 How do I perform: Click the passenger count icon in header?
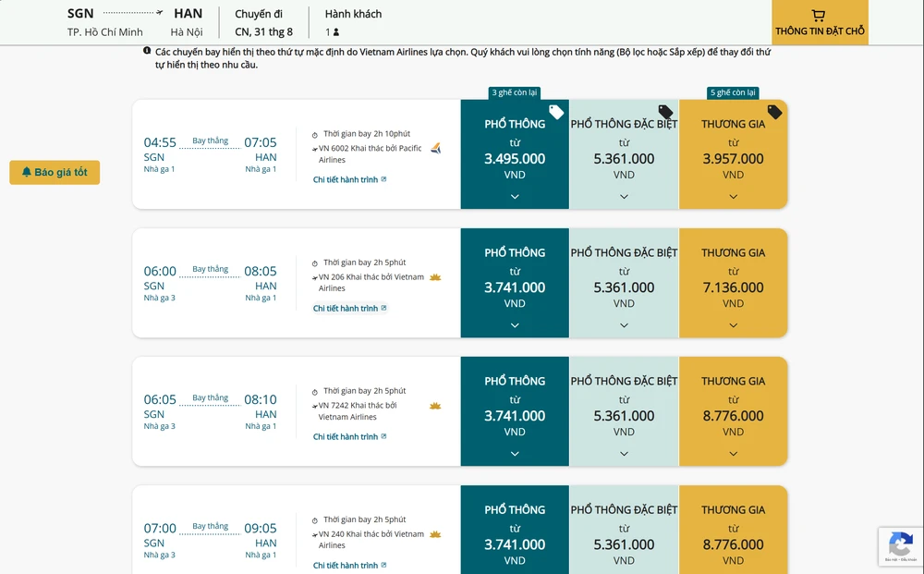click(336, 32)
